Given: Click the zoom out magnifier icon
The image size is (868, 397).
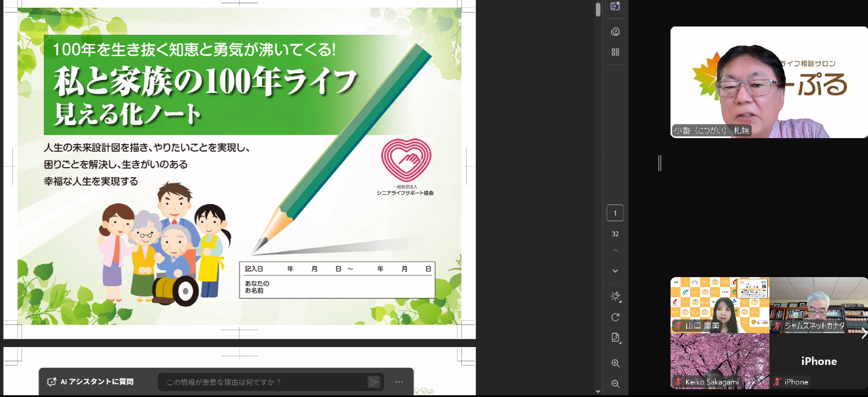Looking at the screenshot, I should [615, 384].
